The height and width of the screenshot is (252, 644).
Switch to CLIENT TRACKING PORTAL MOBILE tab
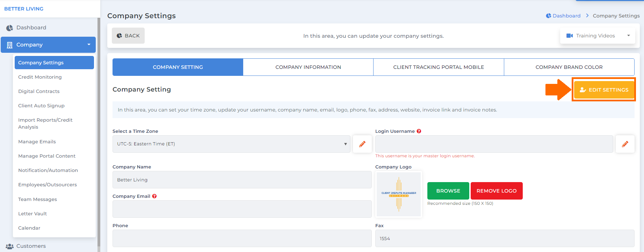[439, 67]
